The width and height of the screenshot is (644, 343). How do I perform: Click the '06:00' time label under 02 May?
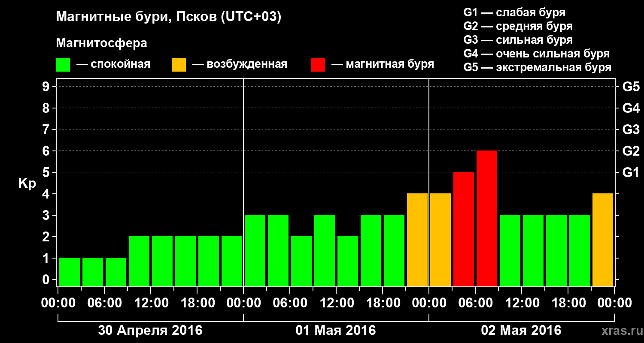pos(475,303)
